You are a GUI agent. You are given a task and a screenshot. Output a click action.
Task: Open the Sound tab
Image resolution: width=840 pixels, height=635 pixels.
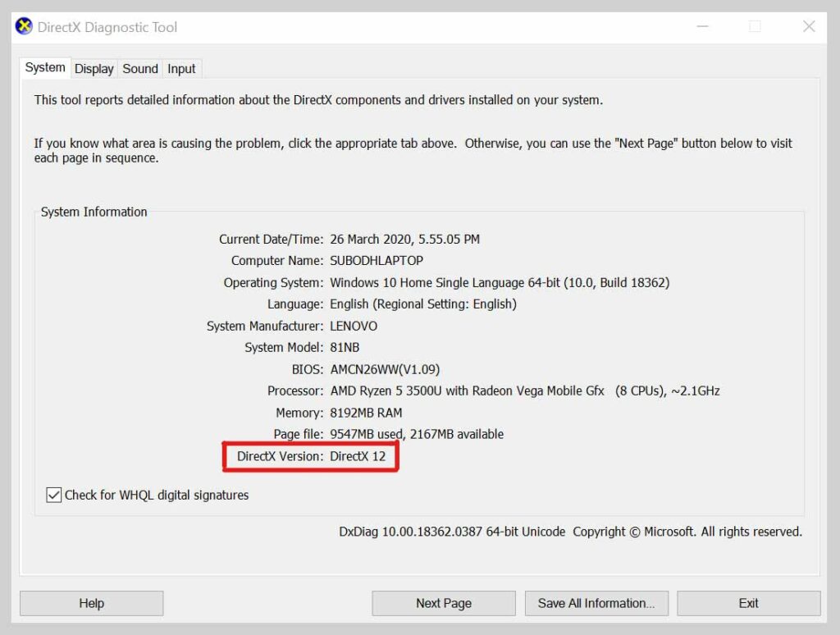click(139, 69)
